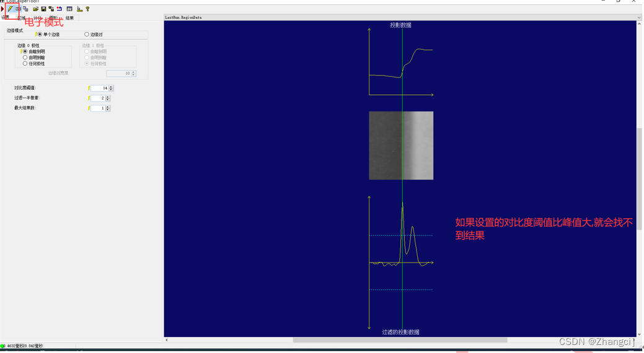Click the lightning icon next to 对比度阈值 field

click(x=89, y=88)
